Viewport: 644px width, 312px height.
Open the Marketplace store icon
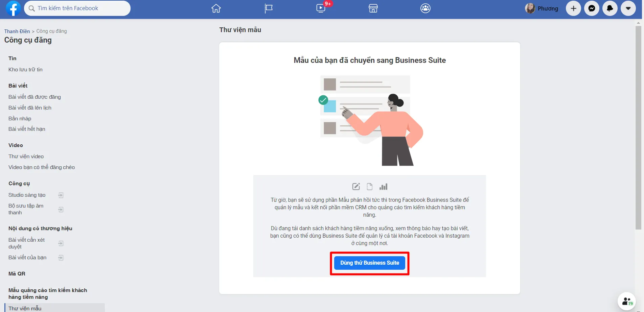click(x=373, y=8)
